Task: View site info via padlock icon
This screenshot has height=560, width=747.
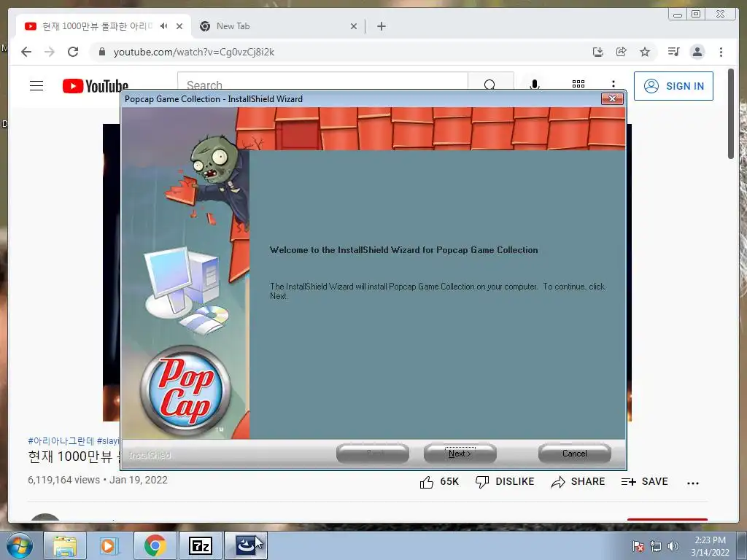Action: [101, 52]
